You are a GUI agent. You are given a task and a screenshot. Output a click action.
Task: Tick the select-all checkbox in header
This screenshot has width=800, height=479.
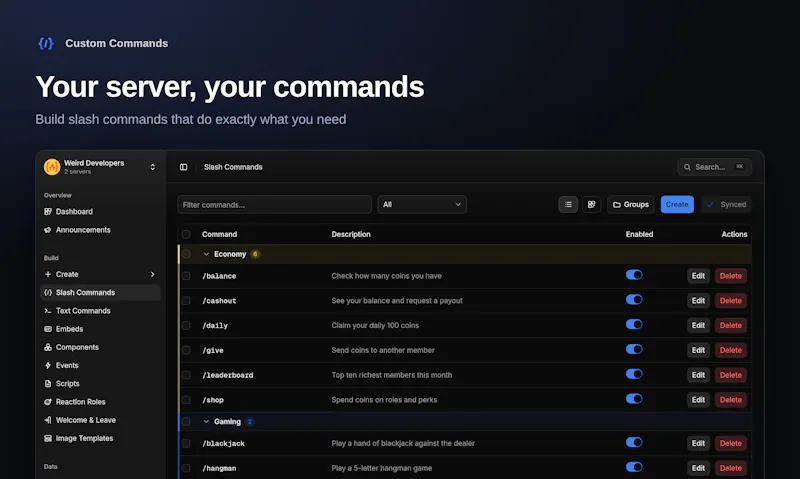pyautogui.click(x=186, y=234)
